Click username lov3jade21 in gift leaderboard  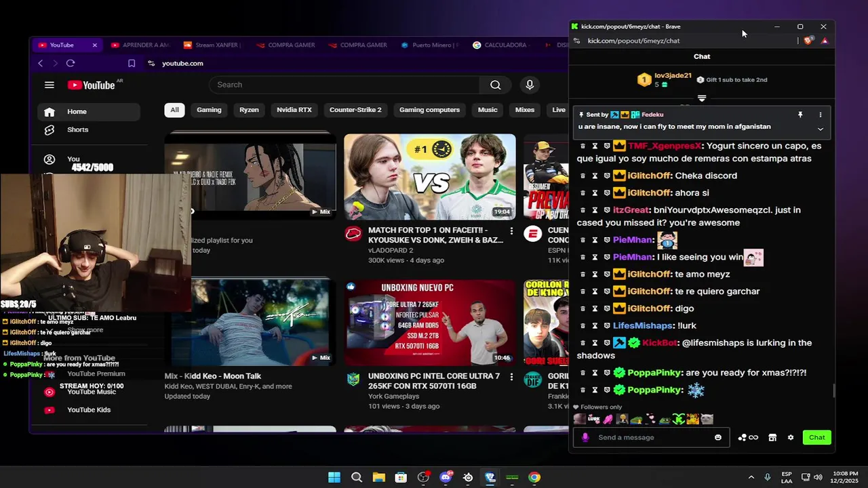pos(673,76)
